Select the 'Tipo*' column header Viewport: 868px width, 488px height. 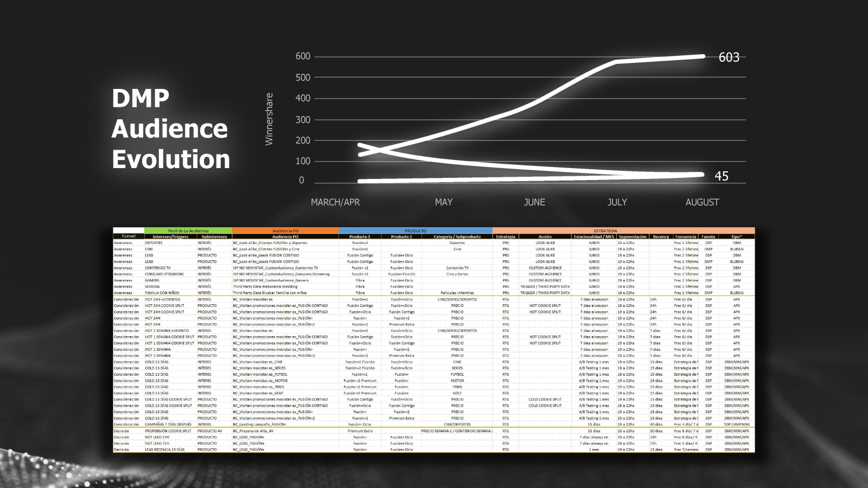click(736, 236)
